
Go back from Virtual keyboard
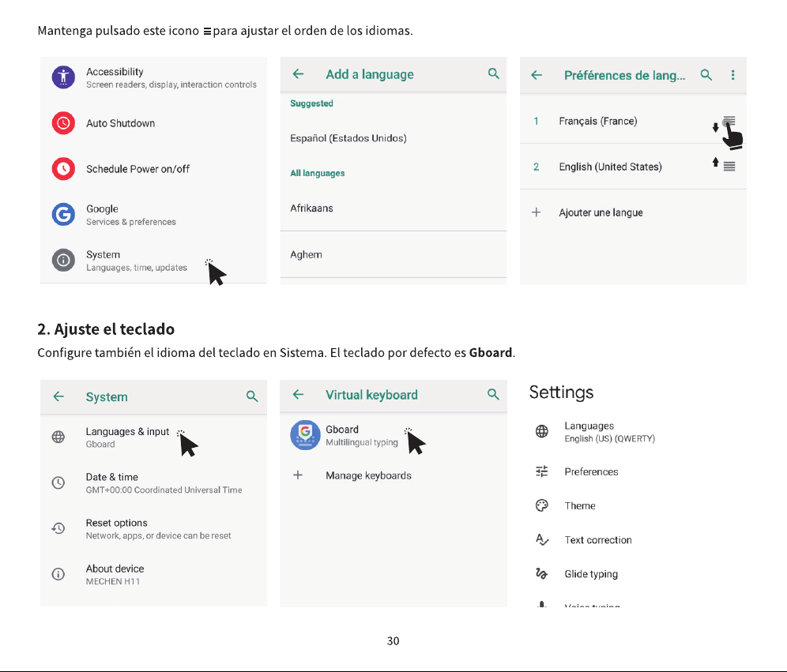[x=298, y=395]
